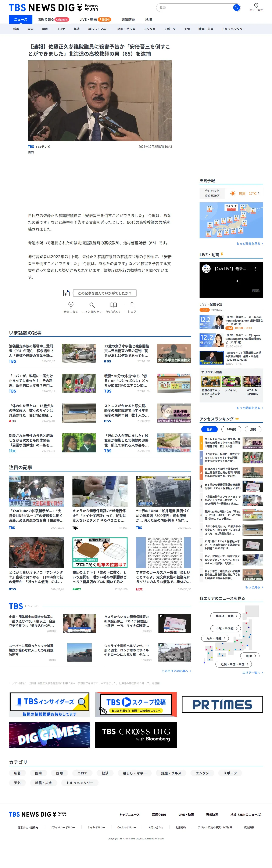Open today's 東京都港区 weather row
The image size is (272, 868).
click(231, 194)
